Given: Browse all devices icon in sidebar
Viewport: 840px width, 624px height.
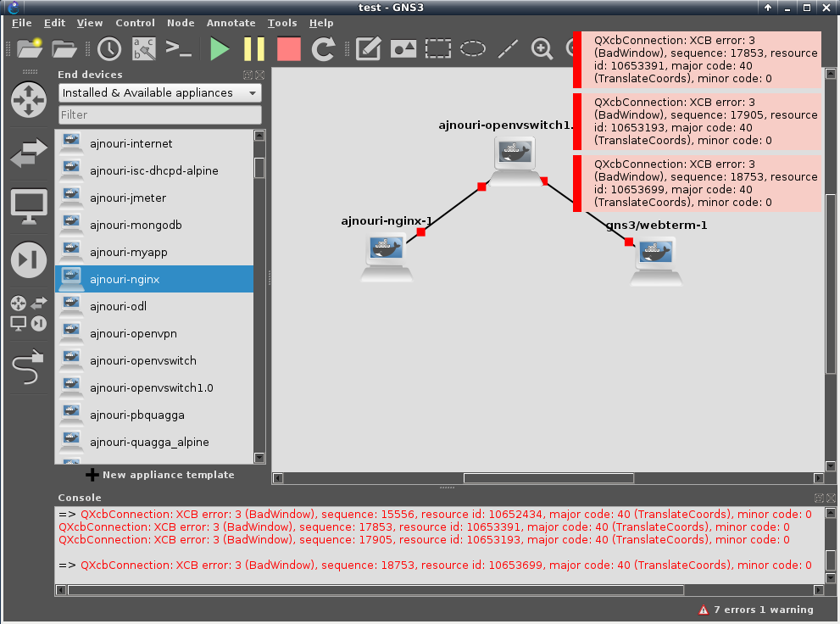Looking at the screenshot, I should pyautogui.click(x=29, y=314).
